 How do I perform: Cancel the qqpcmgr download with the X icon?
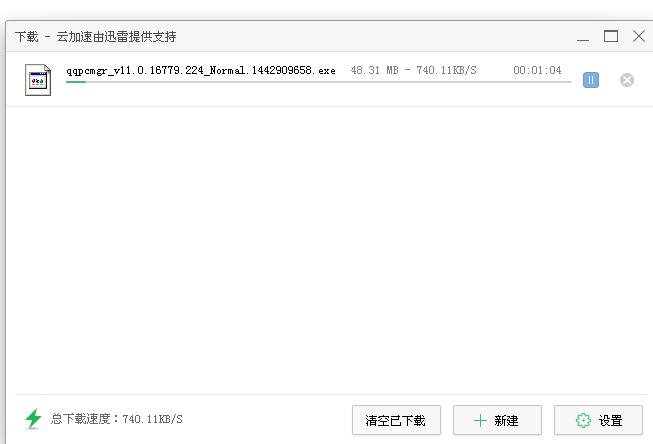[x=626, y=80]
